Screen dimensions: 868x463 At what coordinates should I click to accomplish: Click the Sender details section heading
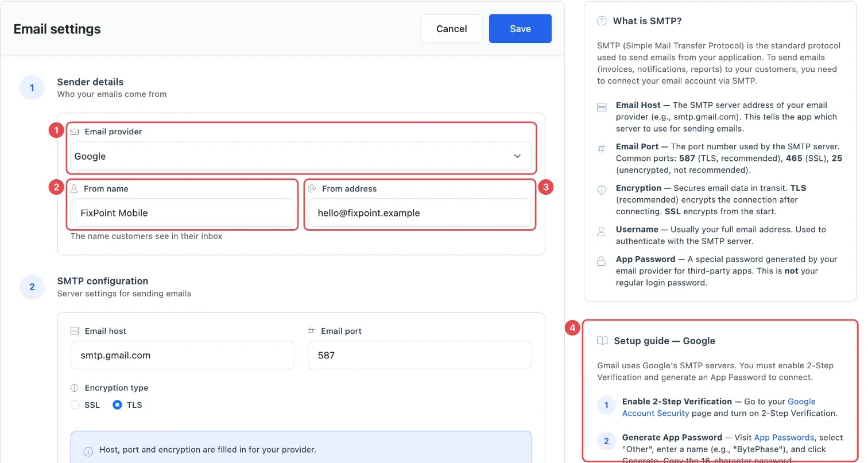91,82
